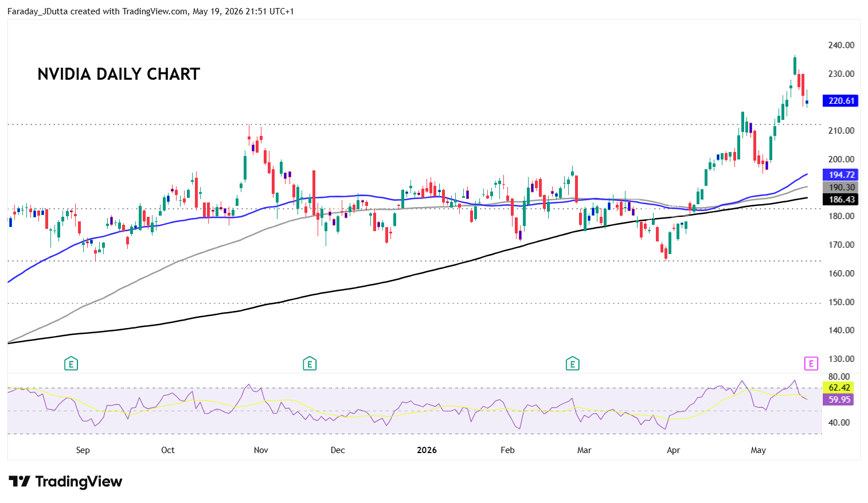The height and width of the screenshot is (503, 868).
Task: Click the 170.00 price axis label
Action: pos(841,245)
